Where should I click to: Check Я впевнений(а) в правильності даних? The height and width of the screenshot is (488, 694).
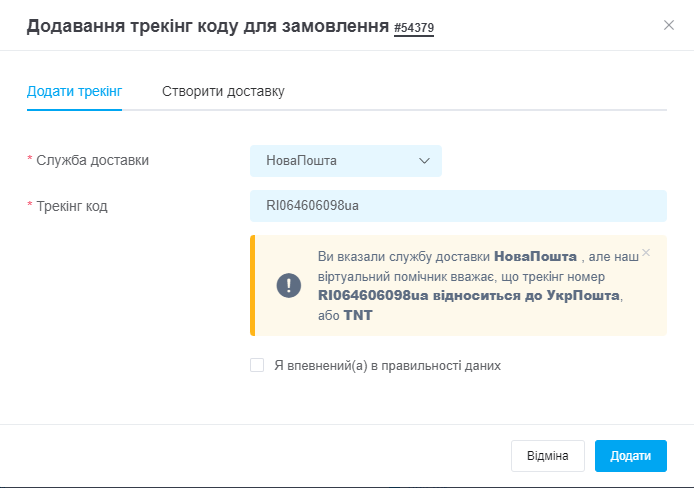(x=257, y=365)
